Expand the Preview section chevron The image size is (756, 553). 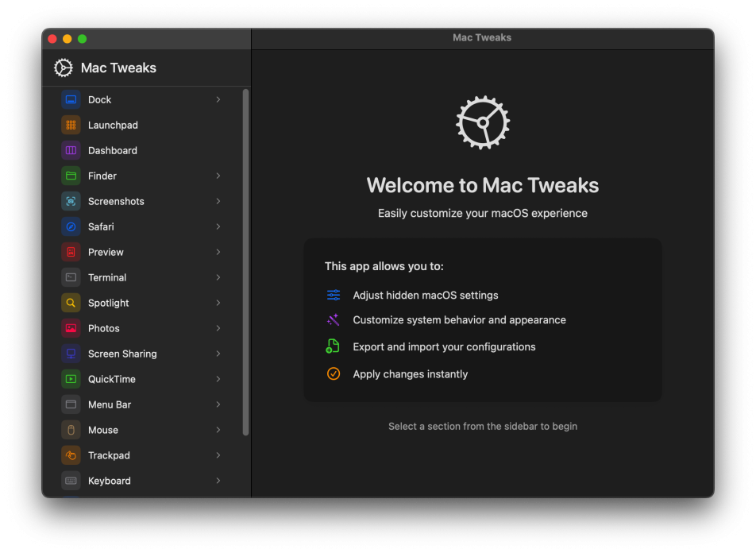coord(218,252)
